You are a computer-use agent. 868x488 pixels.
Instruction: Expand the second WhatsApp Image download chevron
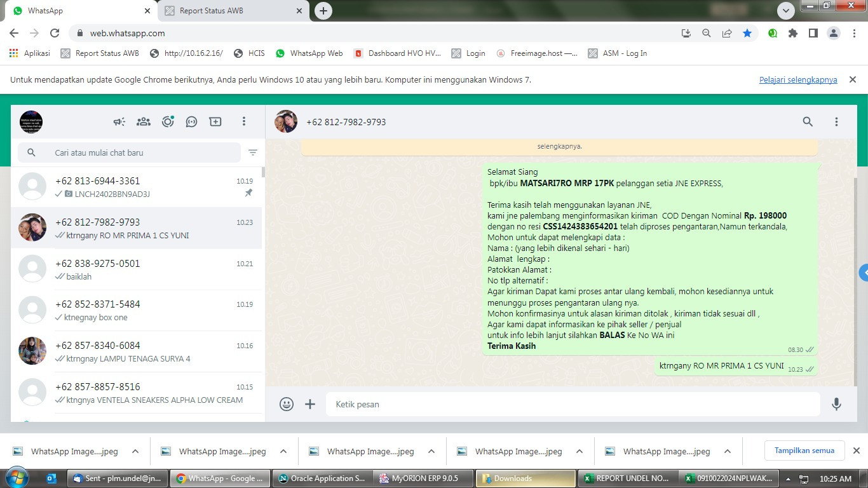(x=283, y=451)
